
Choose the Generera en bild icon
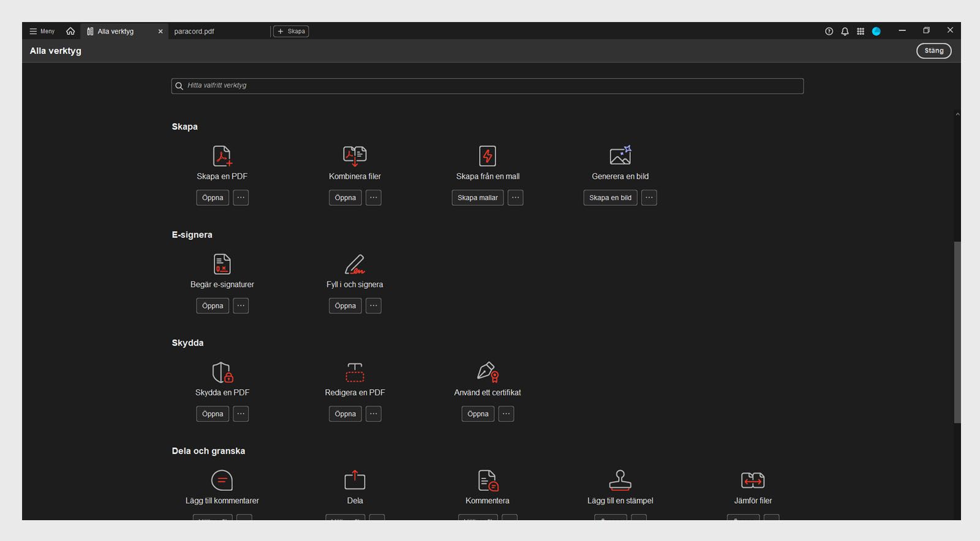[620, 155]
